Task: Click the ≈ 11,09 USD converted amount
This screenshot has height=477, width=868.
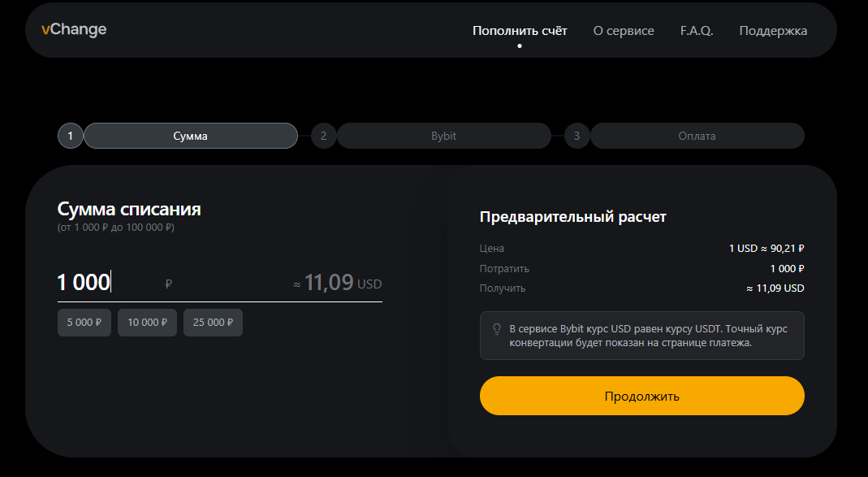Action: (x=338, y=283)
